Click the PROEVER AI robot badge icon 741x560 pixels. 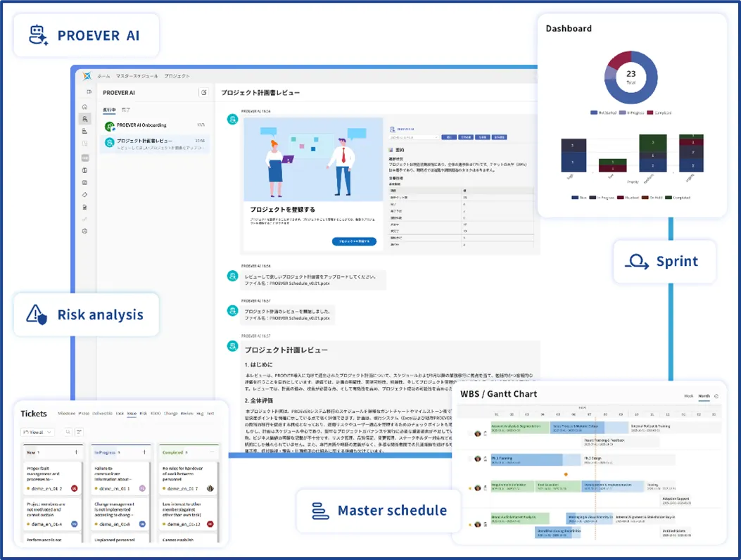[x=38, y=35]
